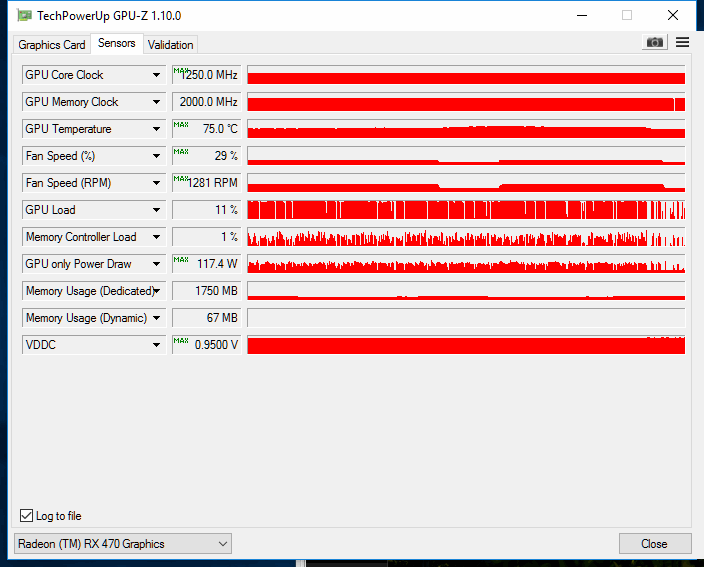Click the 1250.0 MHz core clock value
This screenshot has height=567, width=704.
point(207,75)
